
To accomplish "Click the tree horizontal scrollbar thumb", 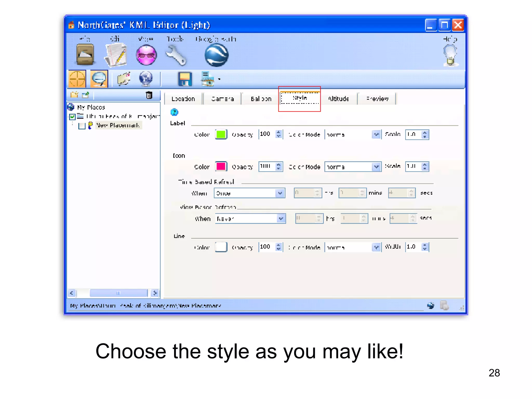I will (x=118, y=293).
